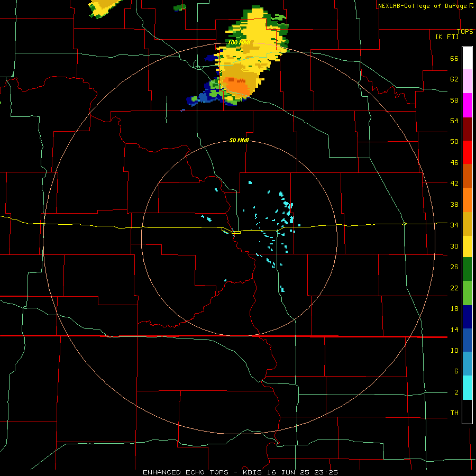The width and height of the screenshot is (476, 476).
Task: Click the "TOPS" legend heading
Action: point(465,32)
